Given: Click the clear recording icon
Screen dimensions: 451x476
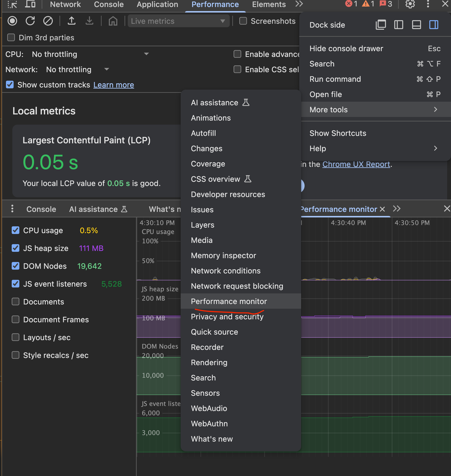Looking at the screenshot, I should point(48,21).
